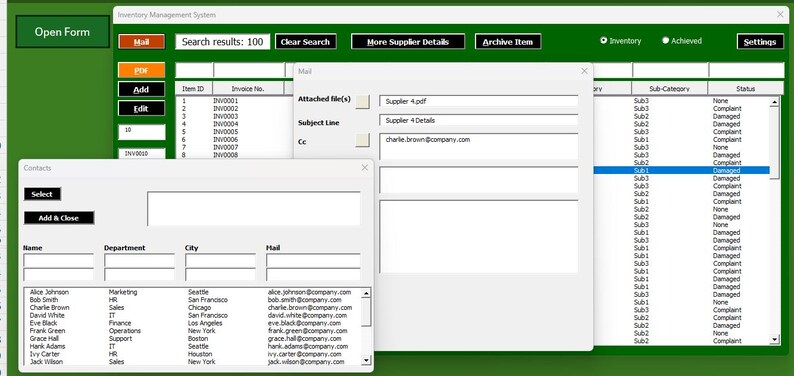Click the Open Form button
The image size is (794, 376).
[x=62, y=32]
